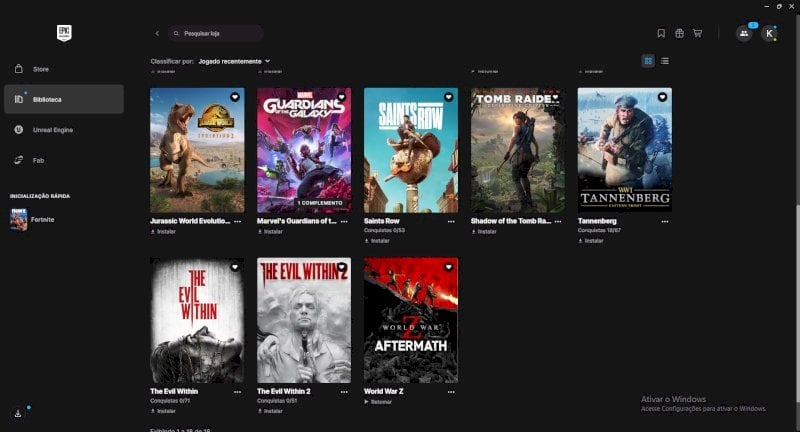Screen dimensions: 800x432
Task: Install Saints Row
Action: 377,241
